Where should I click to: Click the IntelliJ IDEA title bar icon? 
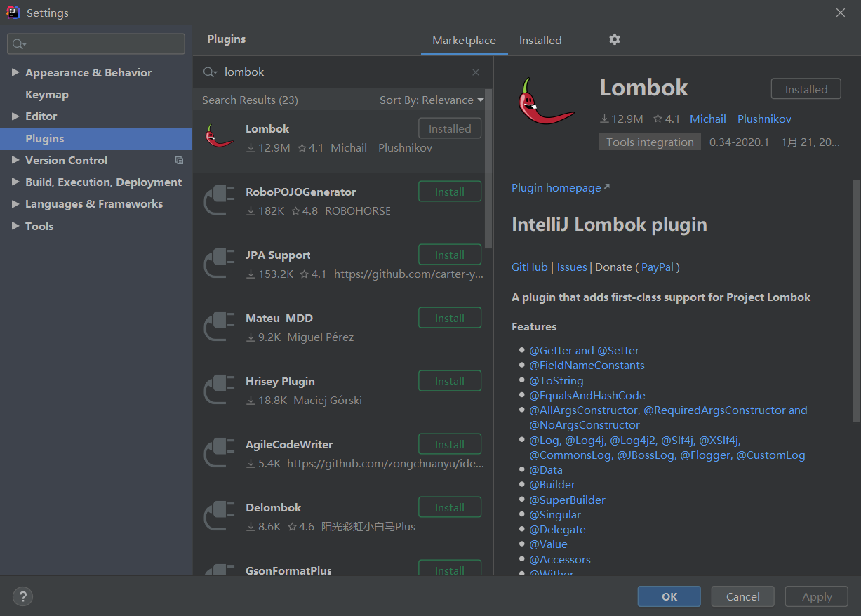click(13, 13)
